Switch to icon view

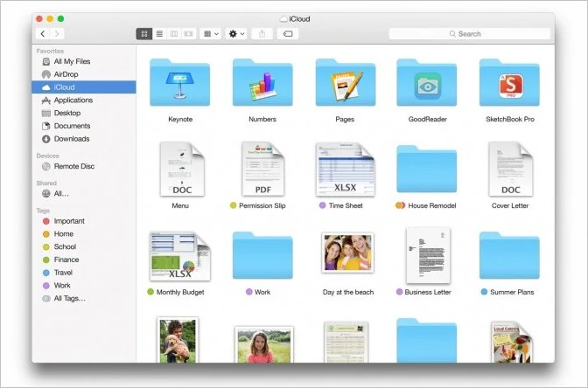click(144, 34)
